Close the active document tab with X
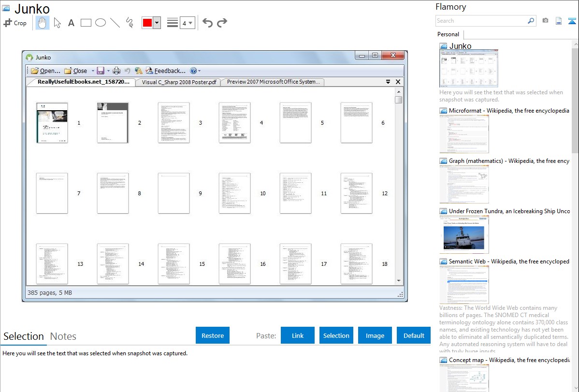The height and width of the screenshot is (392, 579). 398,82
